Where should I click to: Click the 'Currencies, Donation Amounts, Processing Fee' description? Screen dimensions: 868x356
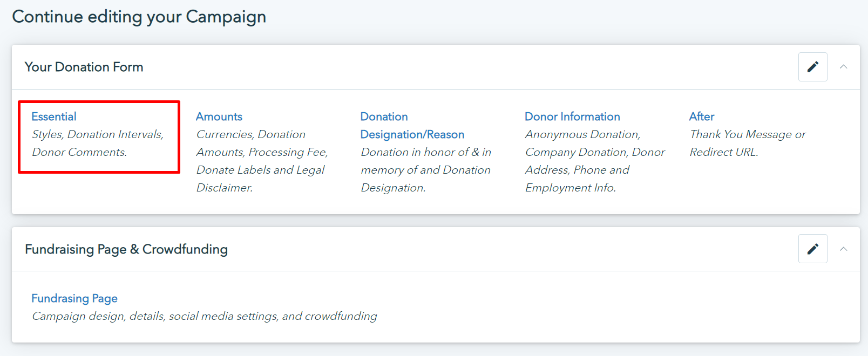pos(262,161)
